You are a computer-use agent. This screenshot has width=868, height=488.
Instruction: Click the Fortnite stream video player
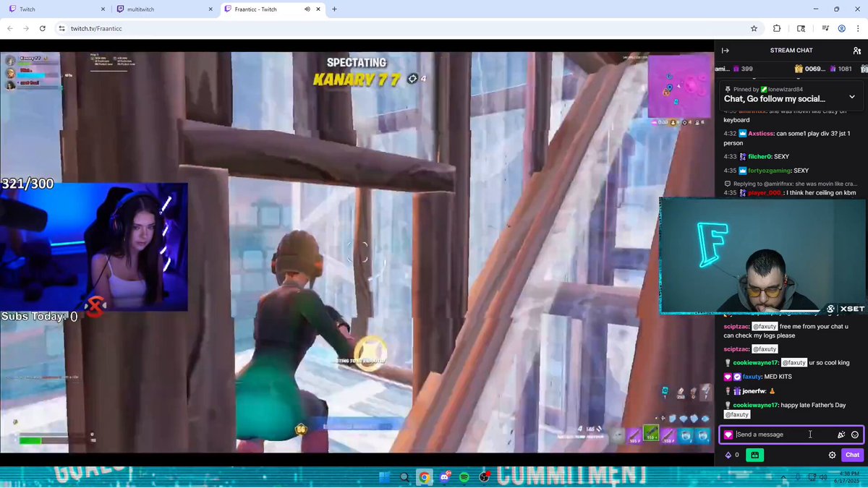(357, 252)
